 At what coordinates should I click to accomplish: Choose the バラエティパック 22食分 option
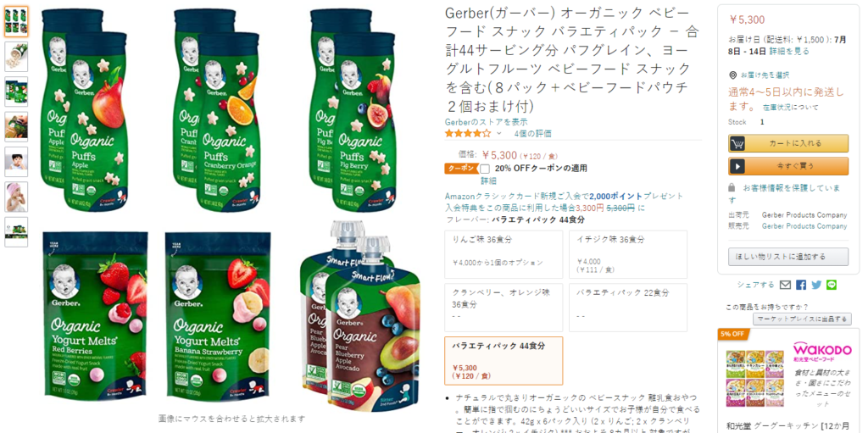(628, 308)
